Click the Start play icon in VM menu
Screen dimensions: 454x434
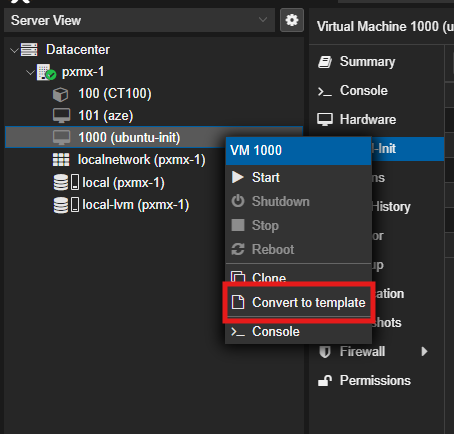coord(238,177)
